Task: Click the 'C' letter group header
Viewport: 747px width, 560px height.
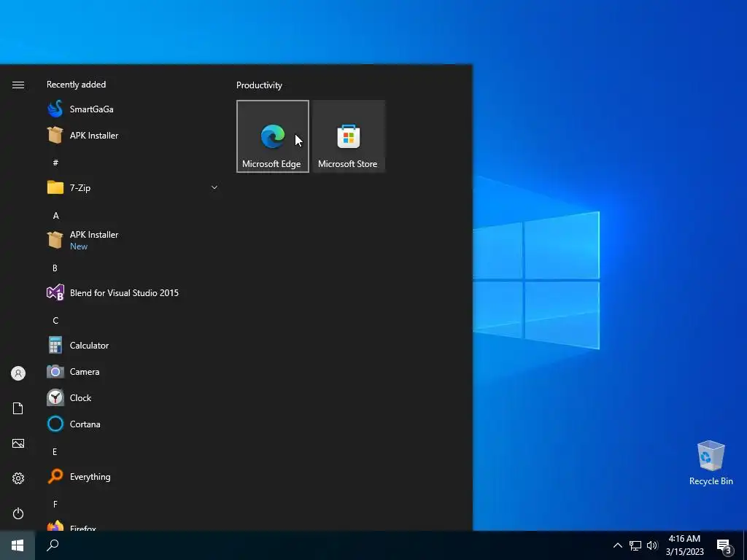Action: pyautogui.click(x=55, y=321)
